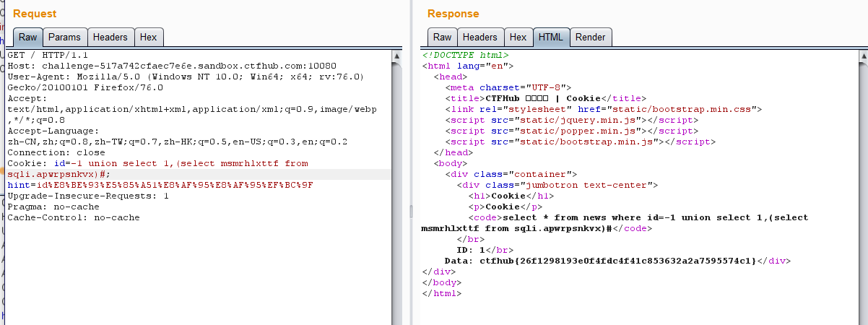Viewport: 868px width, 325px height.
Task: Click the Cookie id union select line
Action: (157, 163)
